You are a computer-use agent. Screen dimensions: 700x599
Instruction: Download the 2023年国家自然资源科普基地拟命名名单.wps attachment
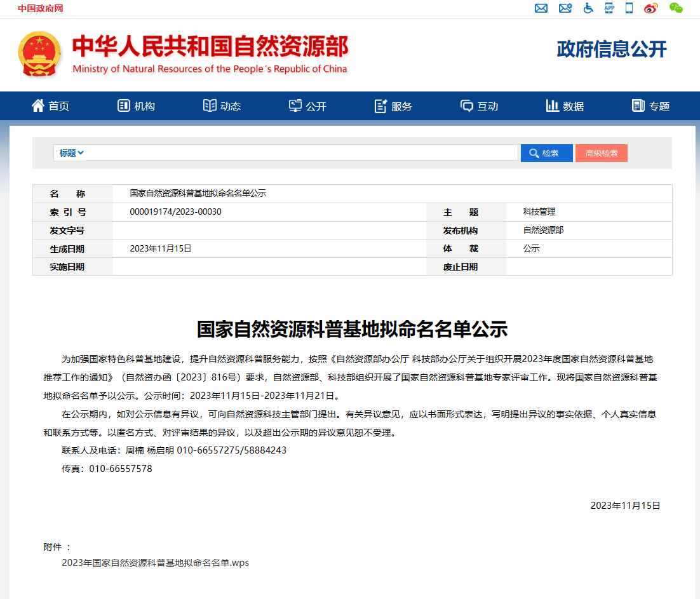[155, 563]
